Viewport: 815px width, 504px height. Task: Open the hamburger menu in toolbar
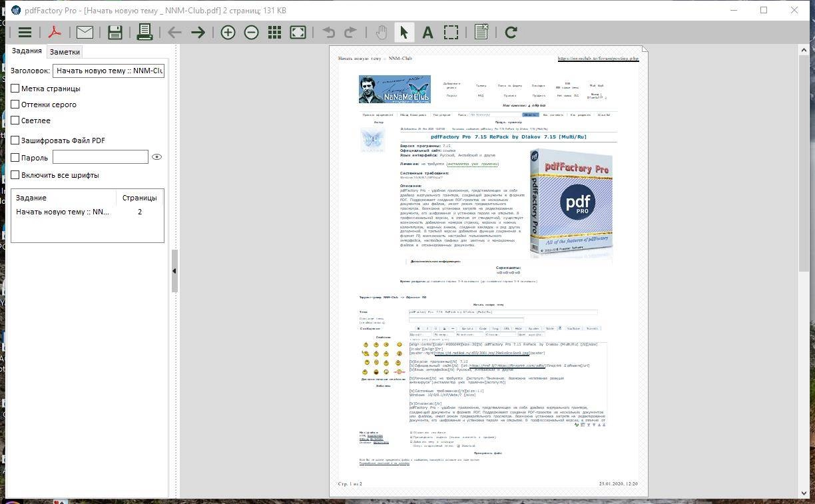pyautogui.click(x=25, y=32)
